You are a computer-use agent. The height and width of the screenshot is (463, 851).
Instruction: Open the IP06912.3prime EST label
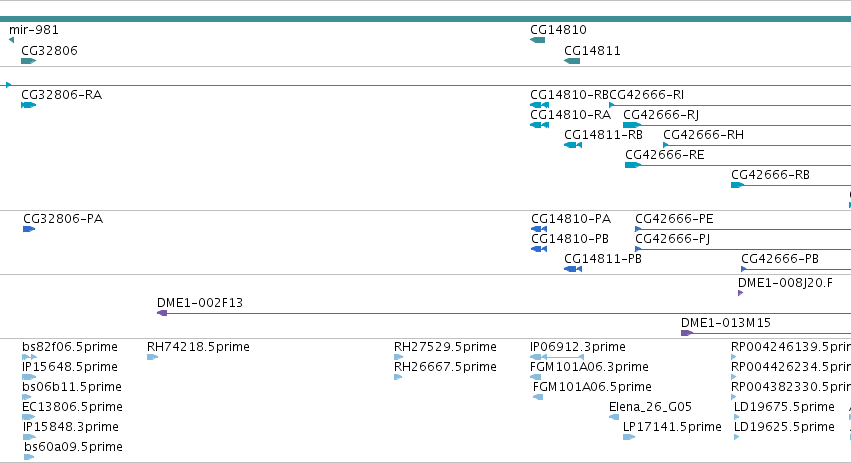point(577,347)
